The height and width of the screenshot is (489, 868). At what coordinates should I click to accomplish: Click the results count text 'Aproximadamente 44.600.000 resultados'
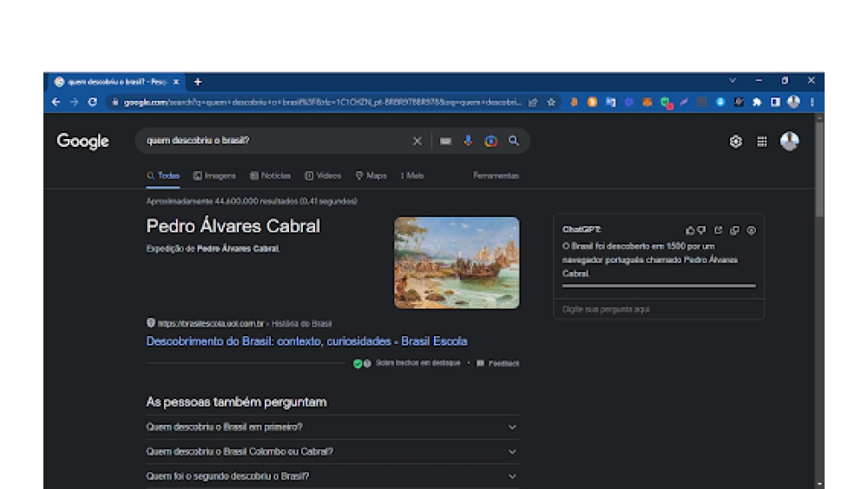[222, 201]
